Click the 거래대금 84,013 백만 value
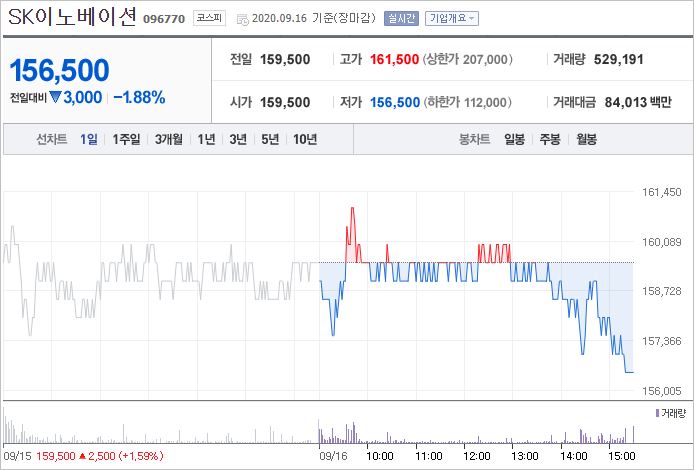Image resolution: width=694 pixels, height=470 pixels. [638, 102]
